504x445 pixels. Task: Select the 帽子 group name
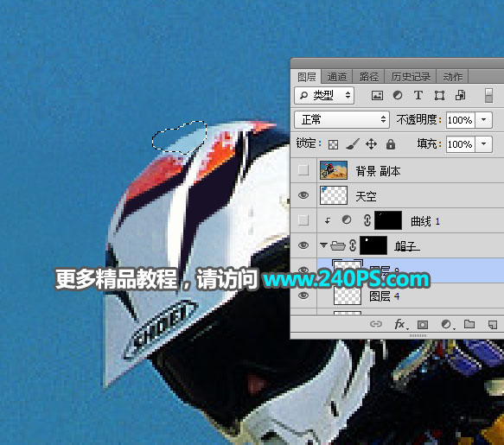click(407, 246)
